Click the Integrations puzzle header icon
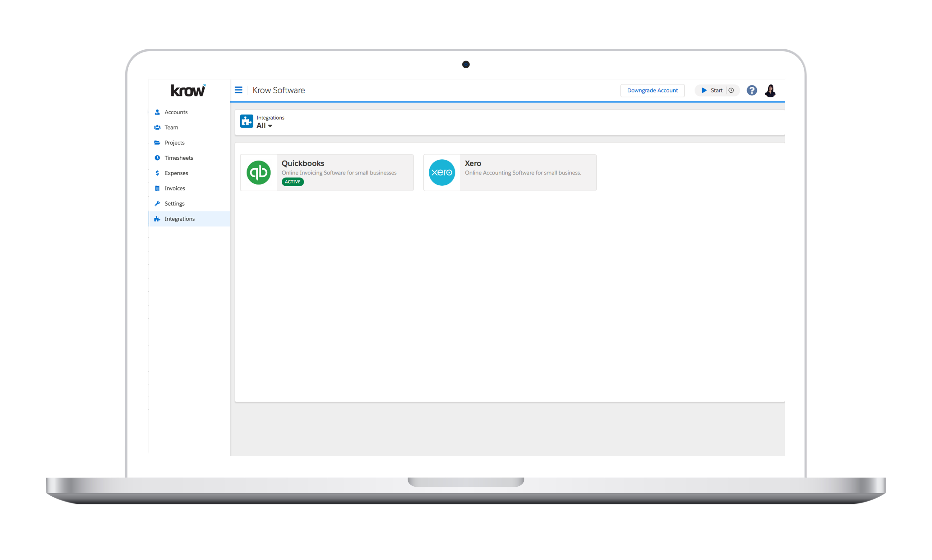The image size is (932, 560). pyautogui.click(x=247, y=121)
